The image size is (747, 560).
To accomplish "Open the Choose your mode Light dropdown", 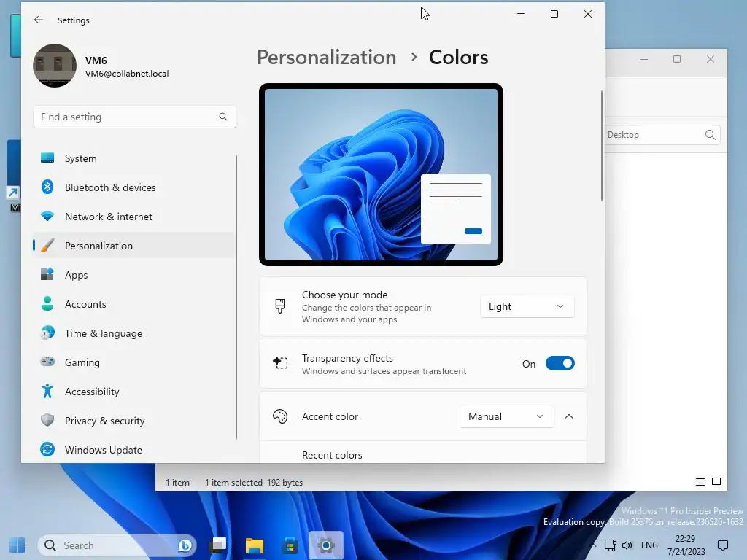I will pyautogui.click(x=527, y=306).
